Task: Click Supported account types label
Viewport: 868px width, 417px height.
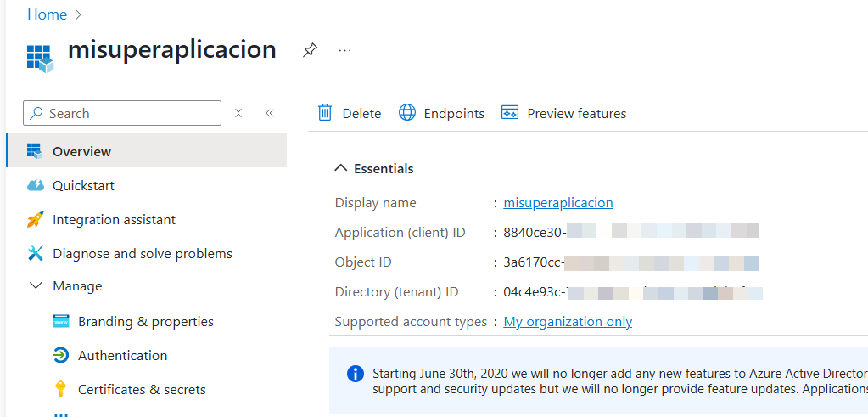Action: [x=411, y=322]
